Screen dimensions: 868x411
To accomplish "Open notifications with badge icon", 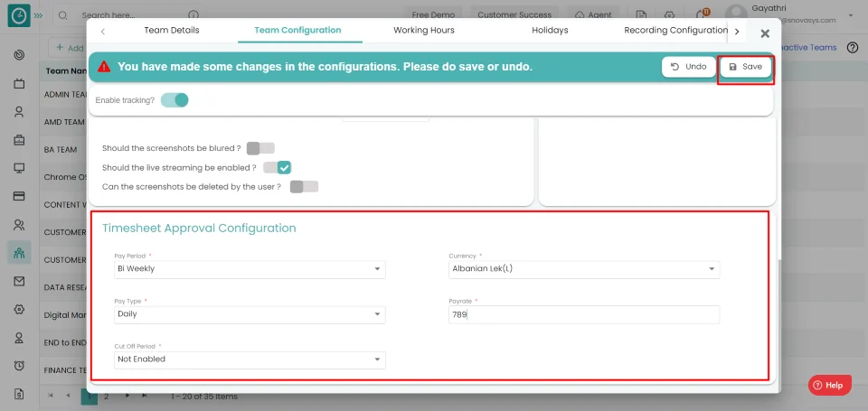I will coord(702,14).
